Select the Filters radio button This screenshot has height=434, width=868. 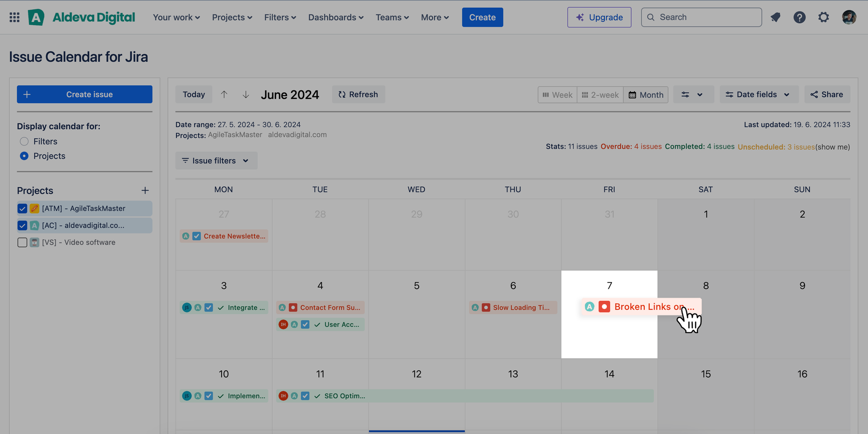pos(24,141)
